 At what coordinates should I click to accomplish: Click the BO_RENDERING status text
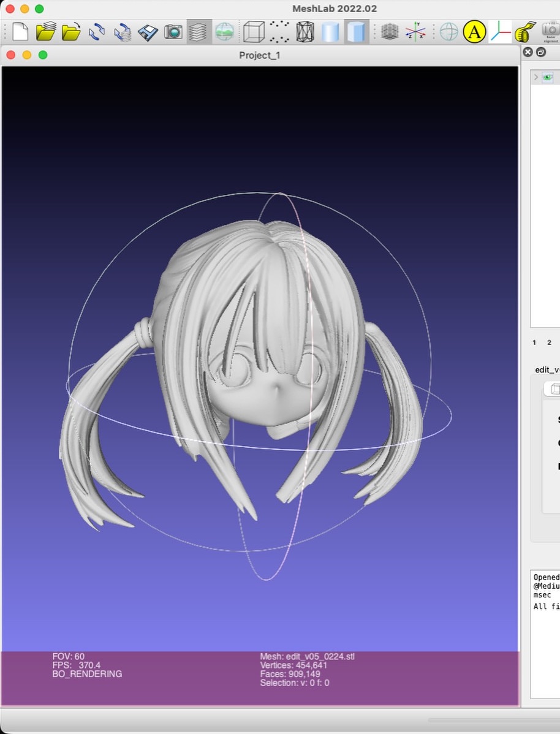[87, 674]
